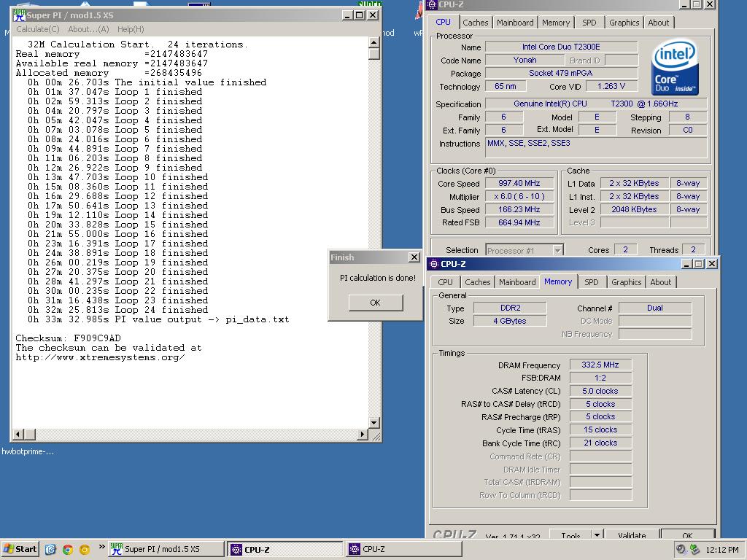747x560 pixels.
Task: Click the Multiplier value x 6.0
Action: (x=519, y=196)
